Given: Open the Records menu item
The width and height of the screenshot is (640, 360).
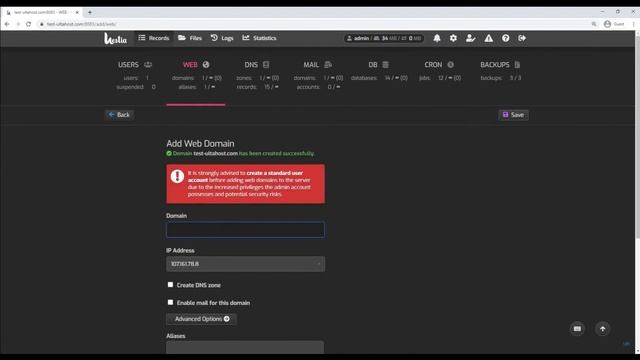Looking at the screenshot, I should pyautogui.click(x=153, y=38).
